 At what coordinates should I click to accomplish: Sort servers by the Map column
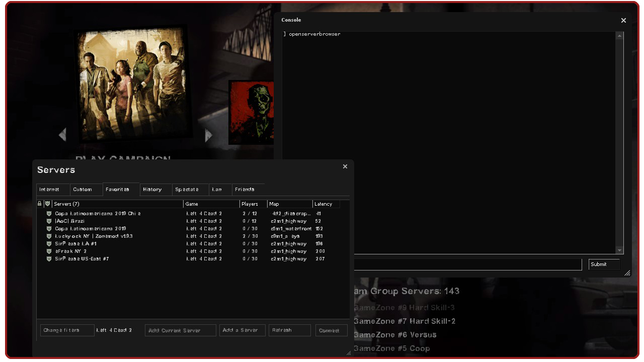click(290, 204)
